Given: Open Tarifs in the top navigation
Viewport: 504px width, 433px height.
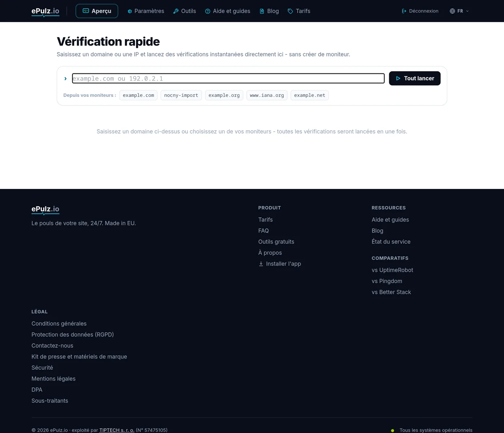Looking at the screenshot, I should click(299, 11).
